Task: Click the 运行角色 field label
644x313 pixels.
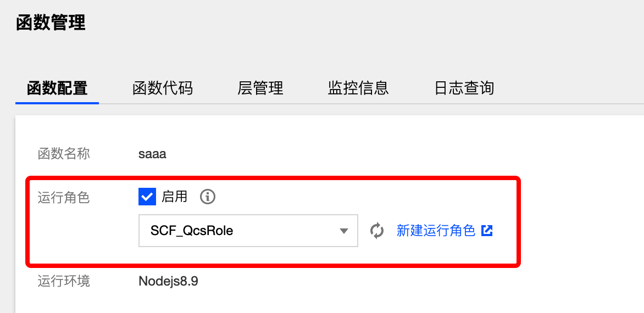Action: pos(64,197)
